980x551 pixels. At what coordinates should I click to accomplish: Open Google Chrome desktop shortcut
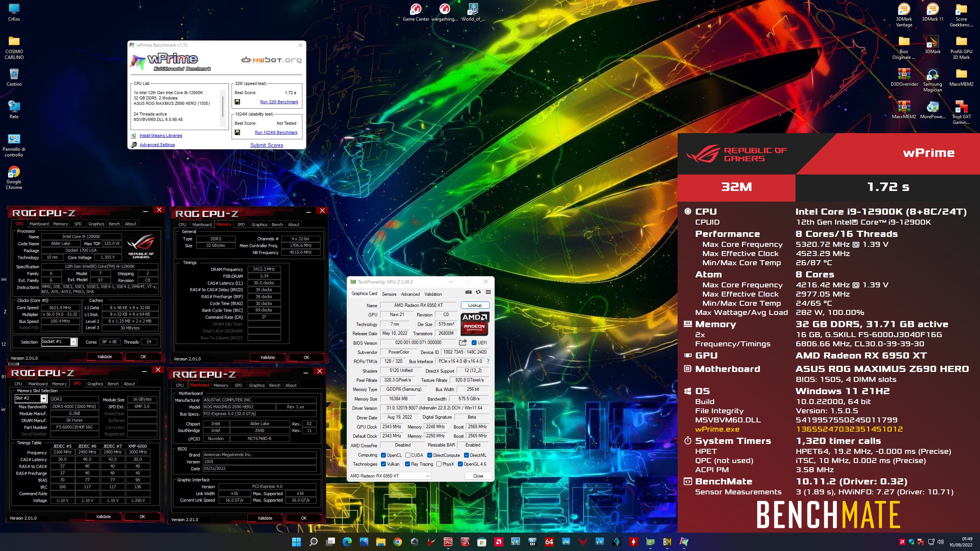(14, 178)
